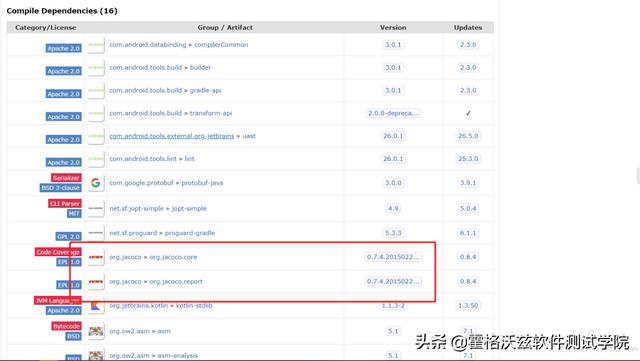This screenshot has width=640, height=361.
Task: Click Apache 2.0 tag in kotlin-stdlib row
Action: 64,310
